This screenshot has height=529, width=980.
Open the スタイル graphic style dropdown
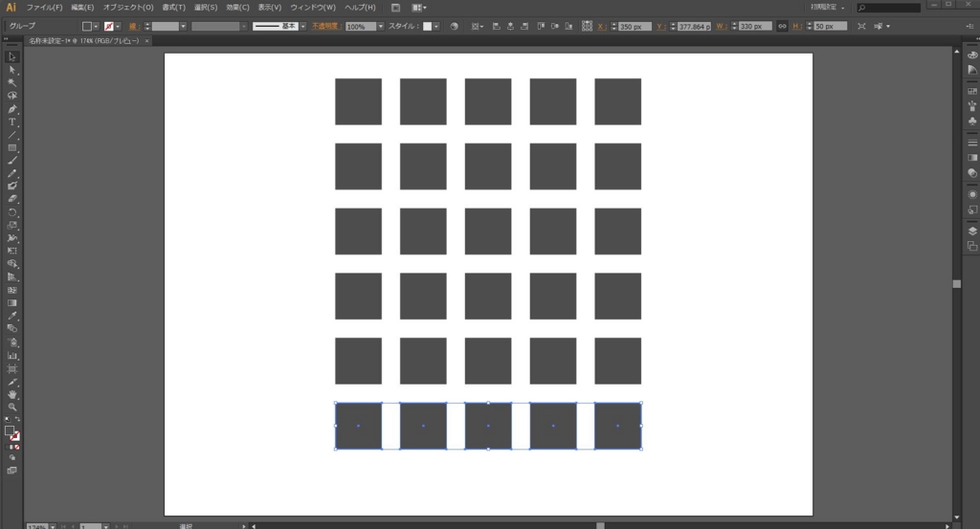point(436,26)
